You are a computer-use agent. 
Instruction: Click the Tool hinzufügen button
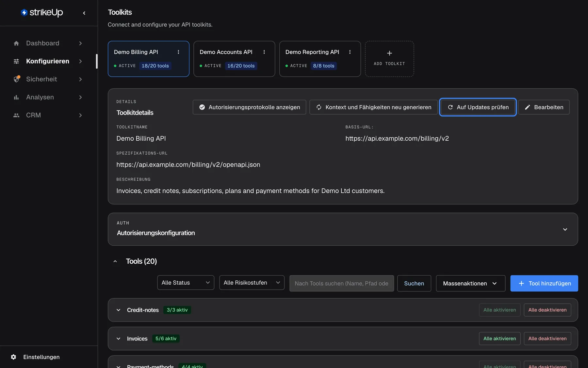pyautogui.click(x=544, y=283)
